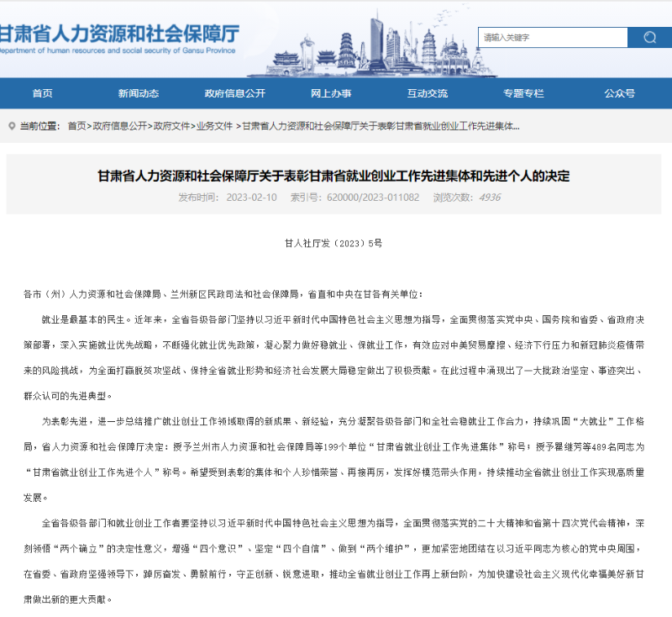672x617 pixels.
Task: Focus the 请输入关键字 search field
Action: (553, 37)
